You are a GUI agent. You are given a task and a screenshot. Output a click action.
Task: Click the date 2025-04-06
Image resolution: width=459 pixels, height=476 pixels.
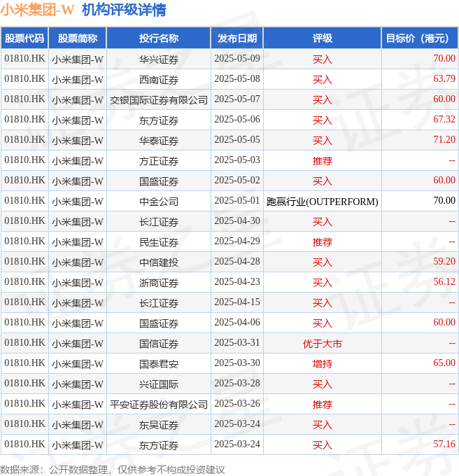click(237, 323)
